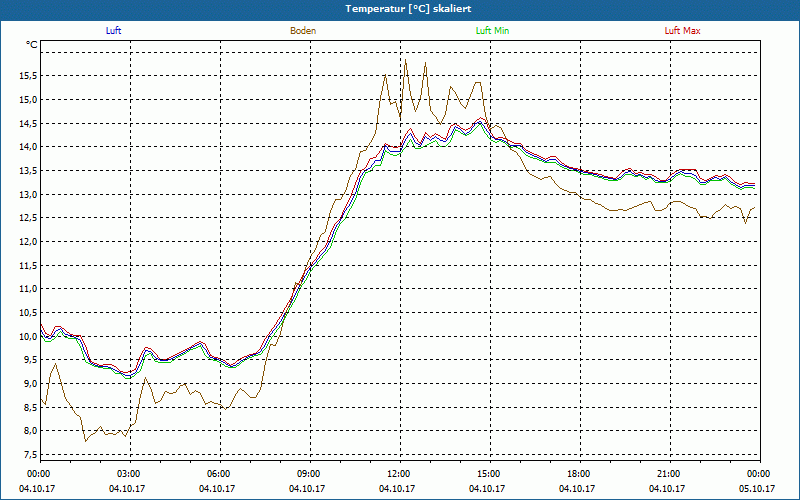800x500 pixels.
Task: Select the green Luft Min legend entry
Action: click(x=492, y=31)
